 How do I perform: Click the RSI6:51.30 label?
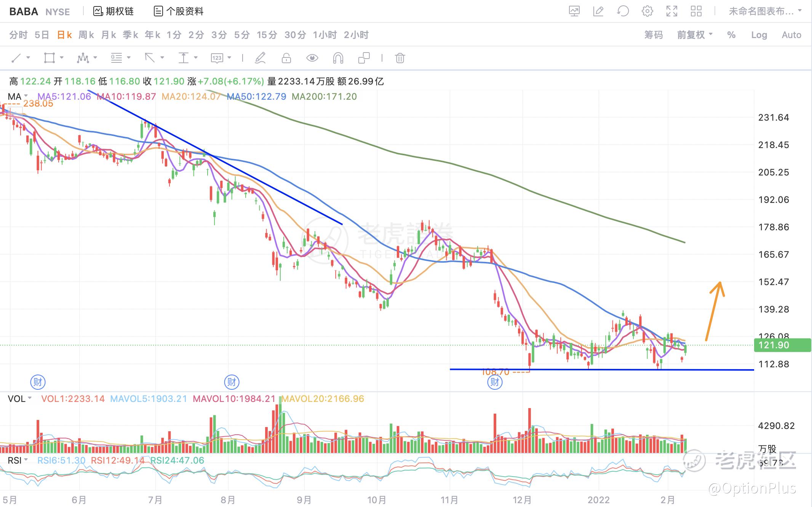coord(61,461)
